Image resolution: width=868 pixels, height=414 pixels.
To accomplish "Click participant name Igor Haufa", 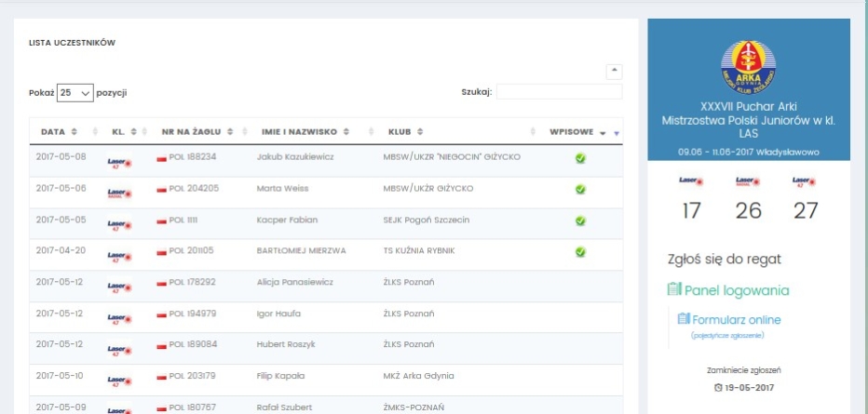I will pyautogui.click(x=278, y=314).
